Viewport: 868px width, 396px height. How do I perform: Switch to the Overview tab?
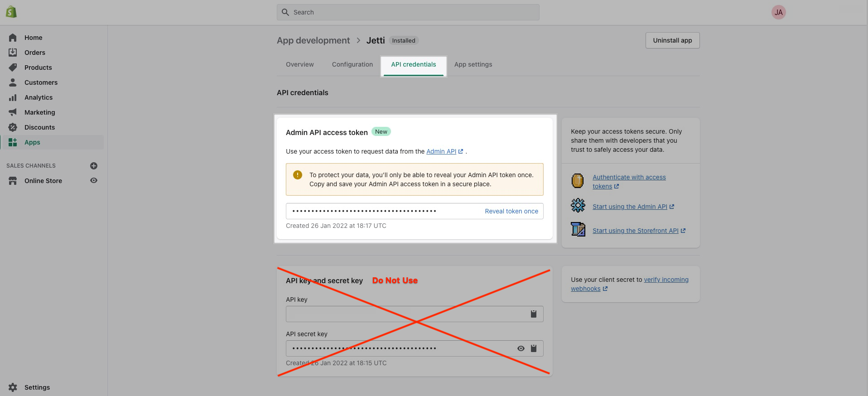tap(299, 64)
